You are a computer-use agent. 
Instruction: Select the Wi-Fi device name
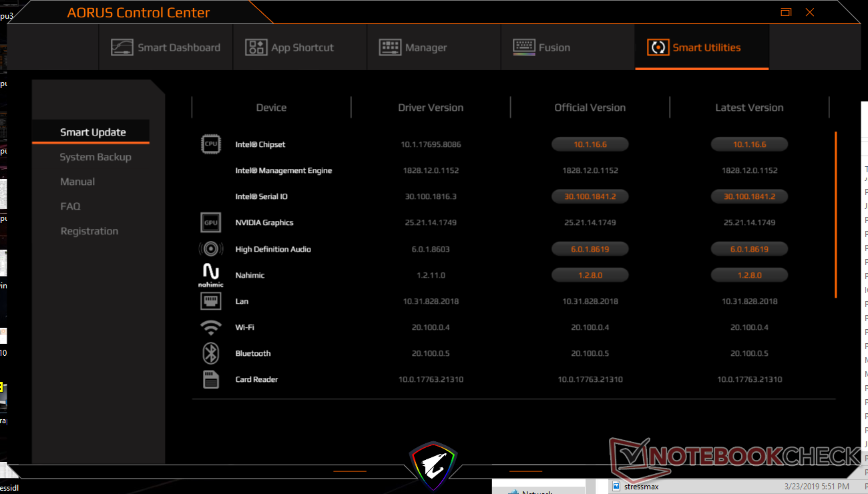244,327
